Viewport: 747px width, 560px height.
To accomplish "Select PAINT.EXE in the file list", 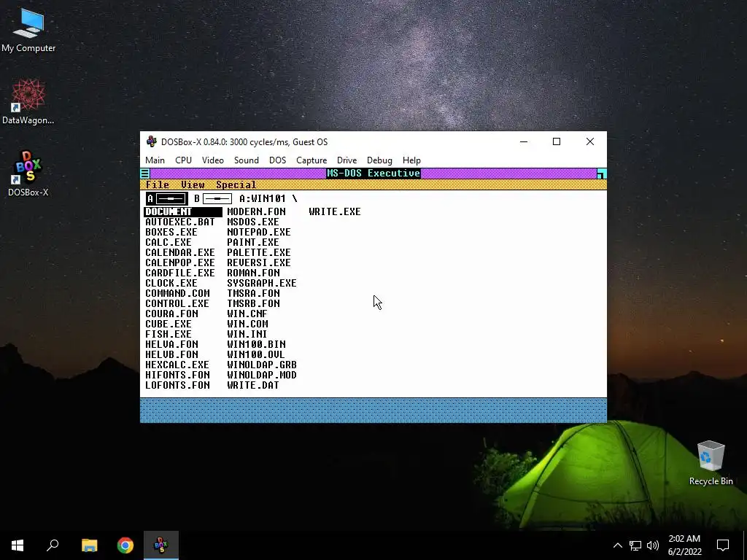I will coord(253,242).
